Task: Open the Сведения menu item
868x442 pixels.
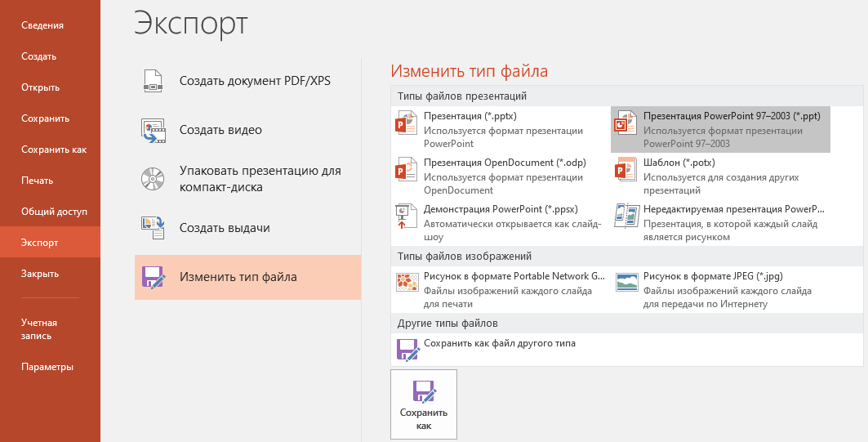Action: click(42, 25)
